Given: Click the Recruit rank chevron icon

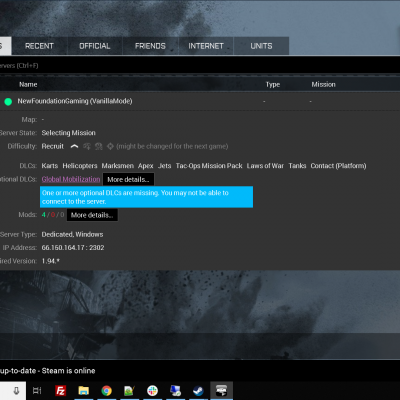Looking at the screenshot, I should pos(74,146).
